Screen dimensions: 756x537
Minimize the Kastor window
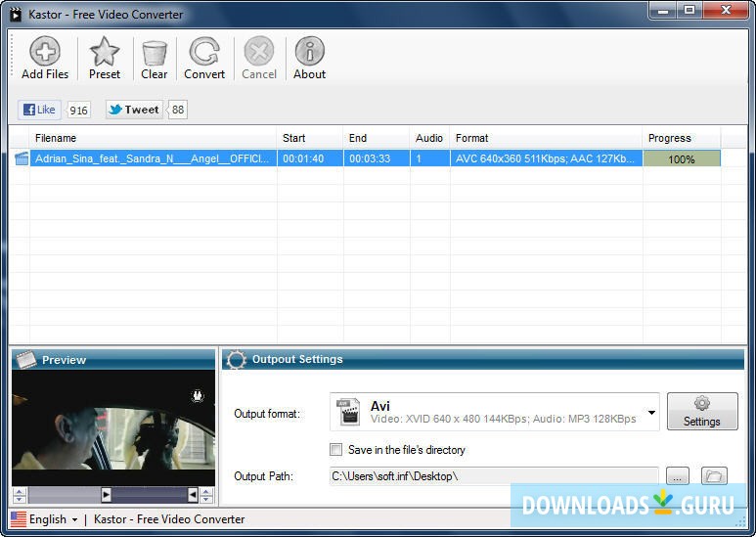[663, 10]
